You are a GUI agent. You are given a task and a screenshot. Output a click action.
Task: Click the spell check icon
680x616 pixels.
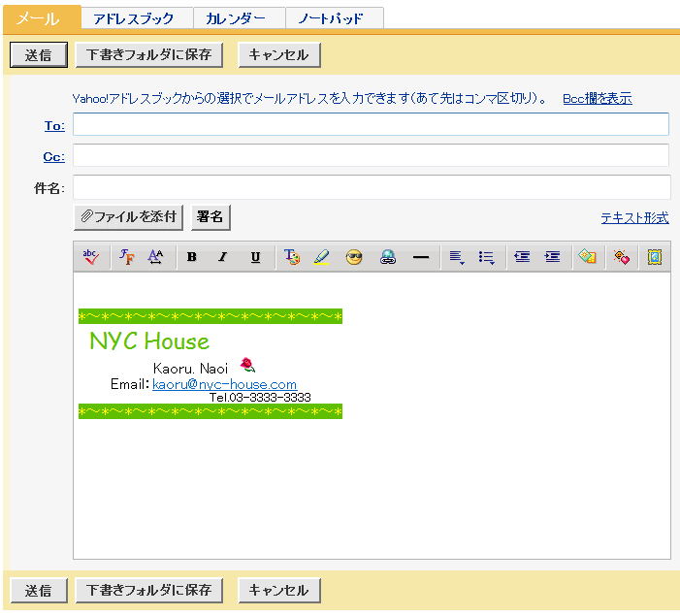pos(90,257)
